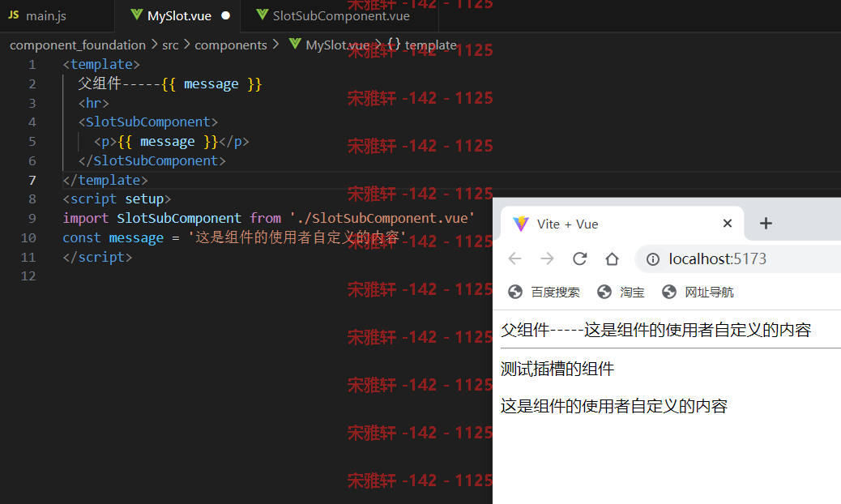Open site info icon beside localhost:5173
Image resolution: width=841 pixels, height=504 pixels.
(653, 259)
